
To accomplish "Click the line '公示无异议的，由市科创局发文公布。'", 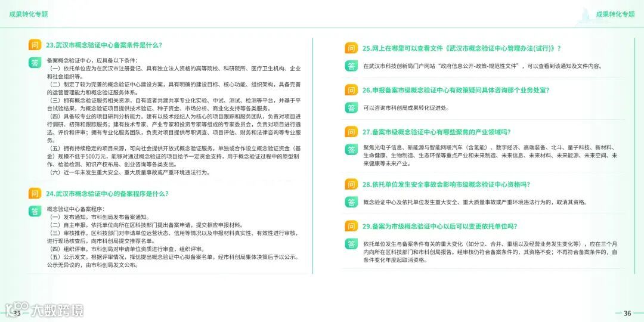I will click(92, 265).
